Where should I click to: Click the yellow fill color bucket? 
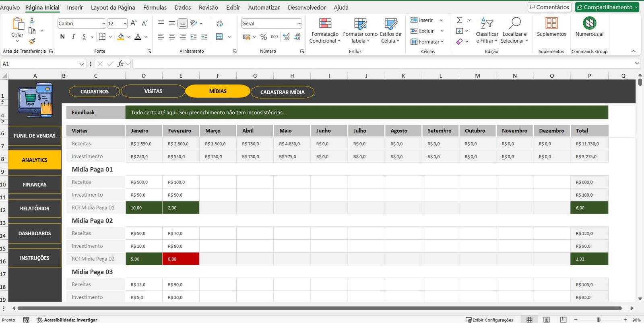pos(121,37)
